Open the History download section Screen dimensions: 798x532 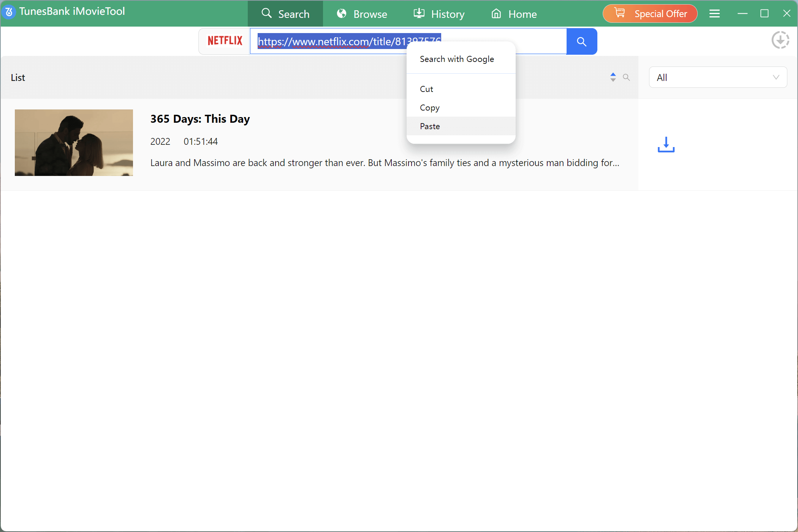[439, 14]
